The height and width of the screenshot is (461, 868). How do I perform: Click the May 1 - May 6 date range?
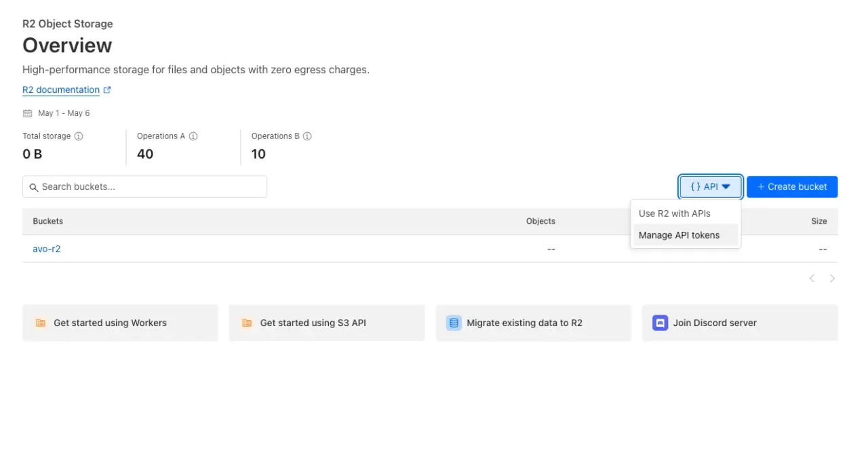click(x=64, y=113)
